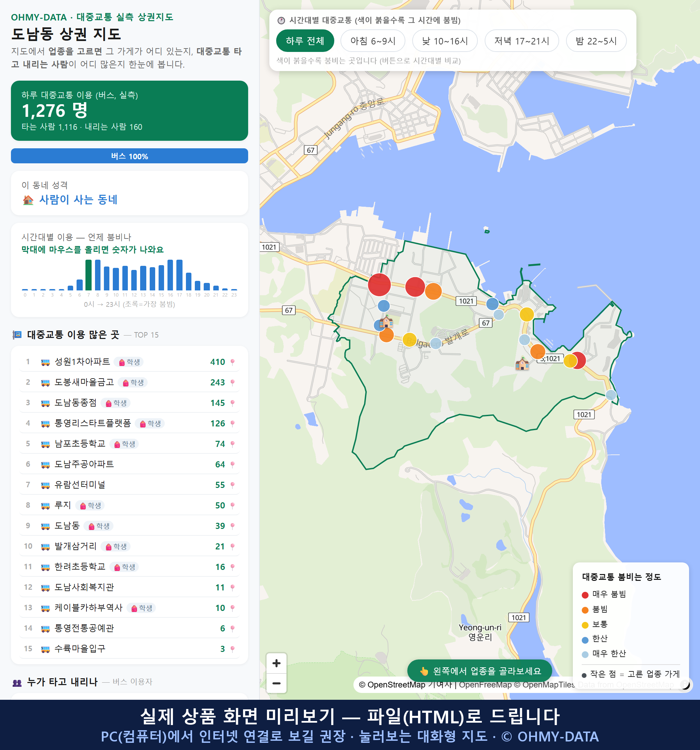Image resolution: width=700 pixels, height=750 pixels.
Task: Click the bus icon of 도남동 row
Action: click(45, 526)
